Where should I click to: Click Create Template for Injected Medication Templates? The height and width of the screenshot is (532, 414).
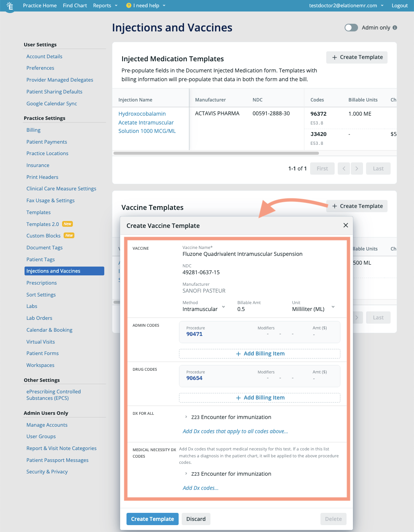[x=357, y=57]
